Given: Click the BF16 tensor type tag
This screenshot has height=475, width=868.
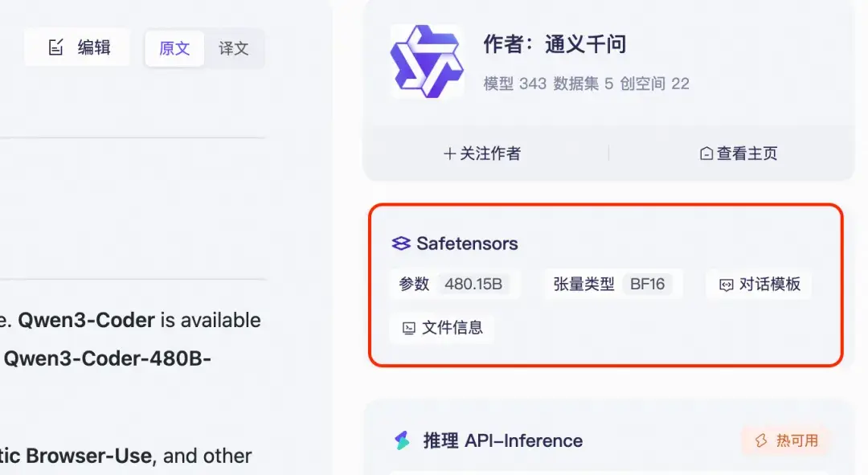Looking at the screenshot, I should [x=647, y=285].
